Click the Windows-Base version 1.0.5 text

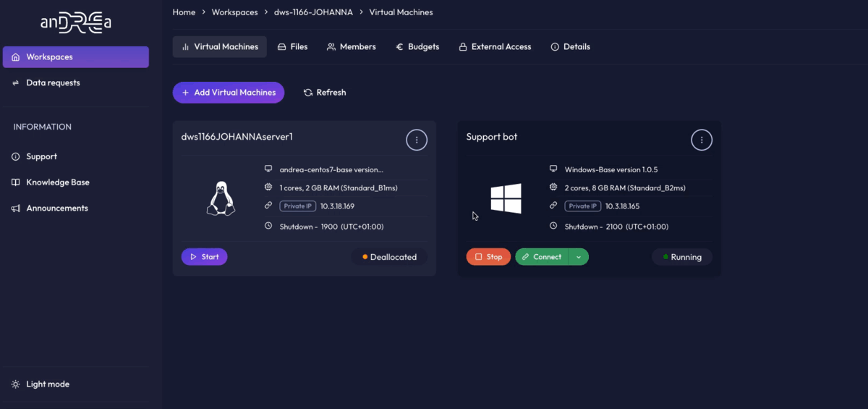click(x=611, y=170)
